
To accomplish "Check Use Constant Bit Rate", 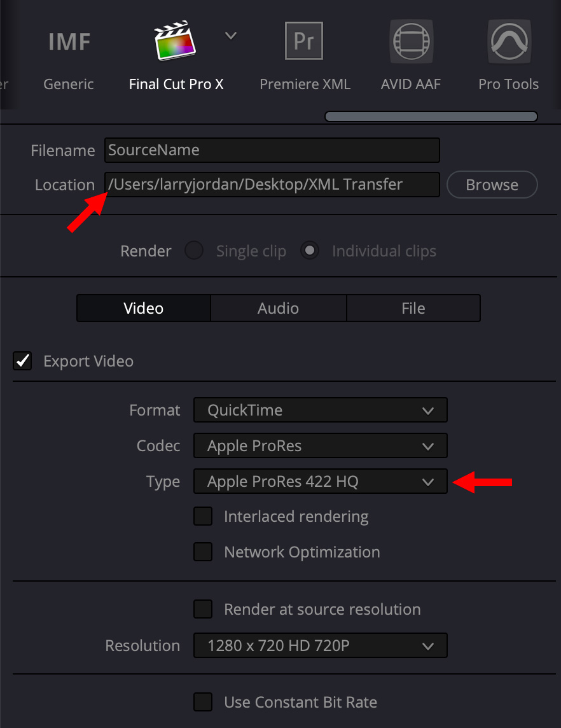I will pos(203,702).
